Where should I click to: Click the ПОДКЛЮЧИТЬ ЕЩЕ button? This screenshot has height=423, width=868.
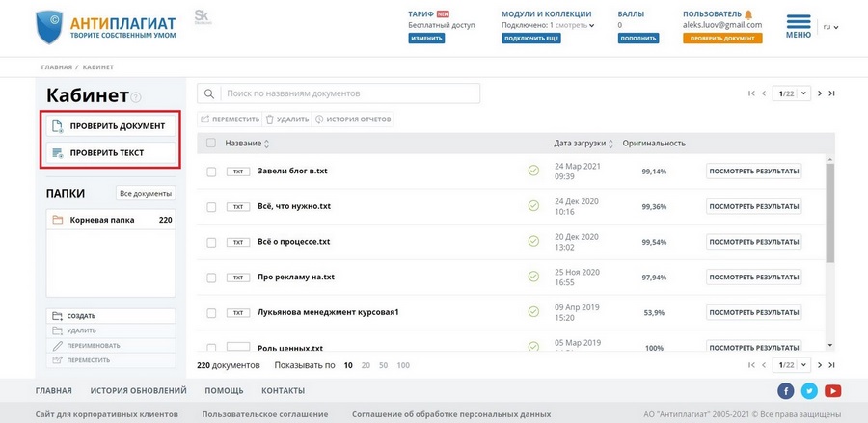tap(531, 39)
